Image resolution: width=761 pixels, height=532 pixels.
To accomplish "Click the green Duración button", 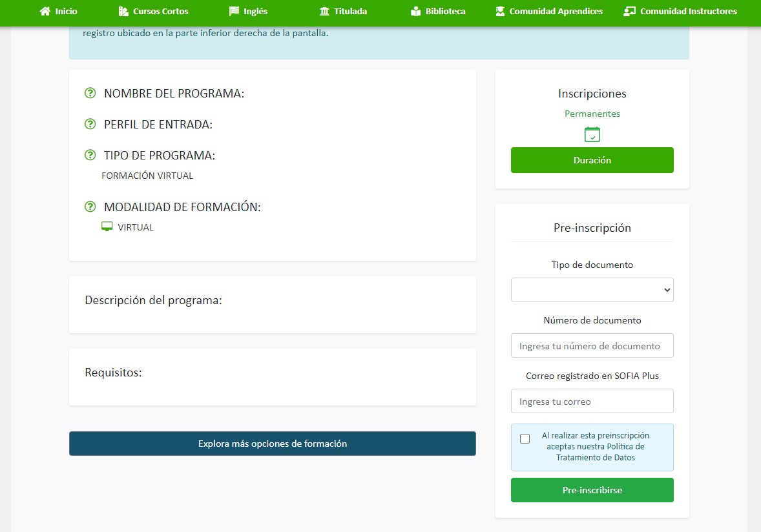I will 592,159.
